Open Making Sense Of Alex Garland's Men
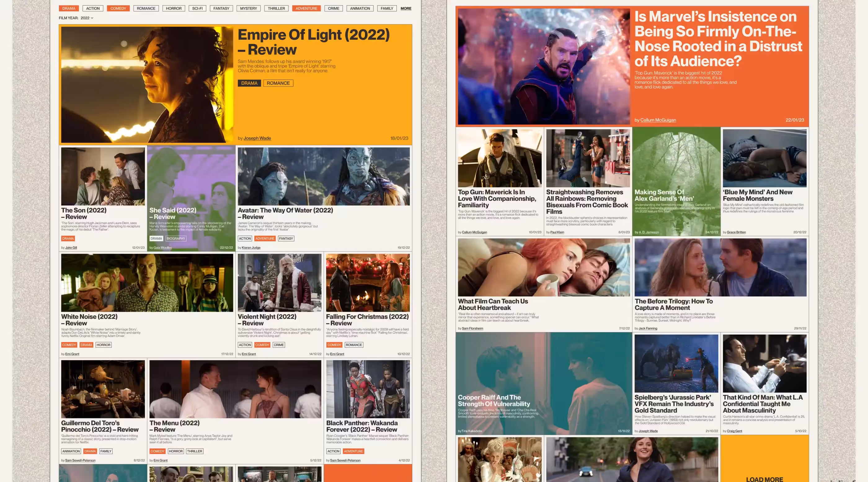This screenshot has height=482, width=868. [x=664, y=195]
